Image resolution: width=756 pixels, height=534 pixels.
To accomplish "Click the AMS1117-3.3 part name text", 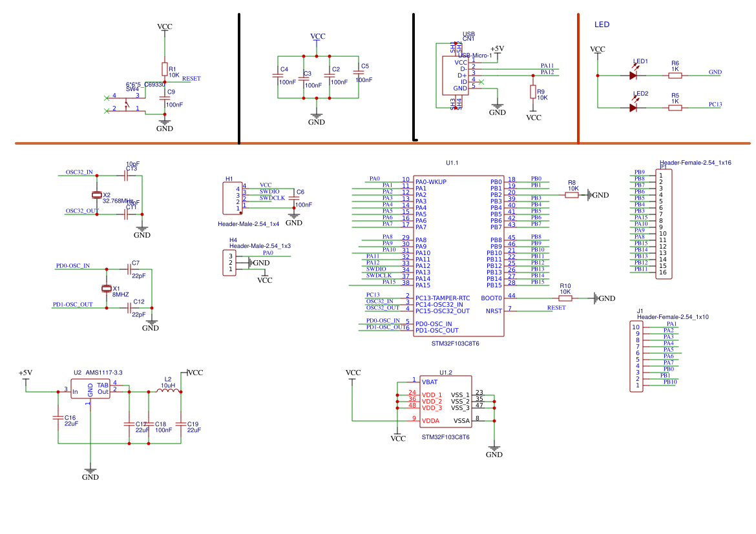I will click(103, 373).
